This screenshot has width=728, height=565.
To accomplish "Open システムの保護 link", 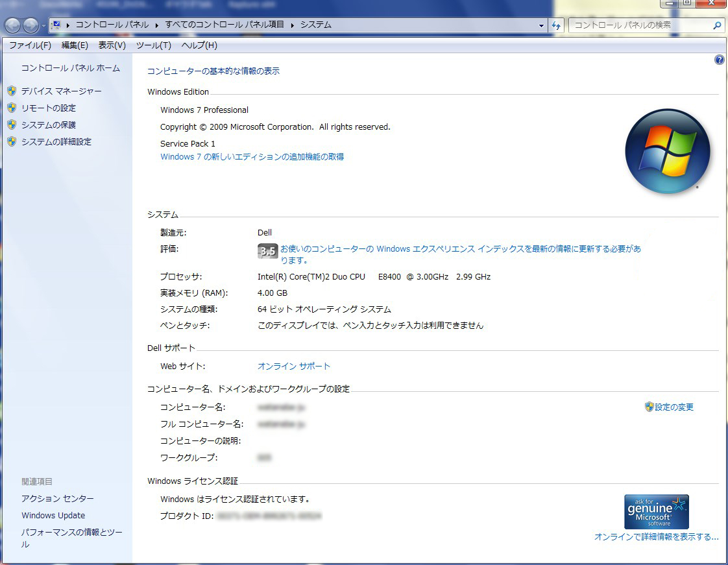I will (49, 125).
